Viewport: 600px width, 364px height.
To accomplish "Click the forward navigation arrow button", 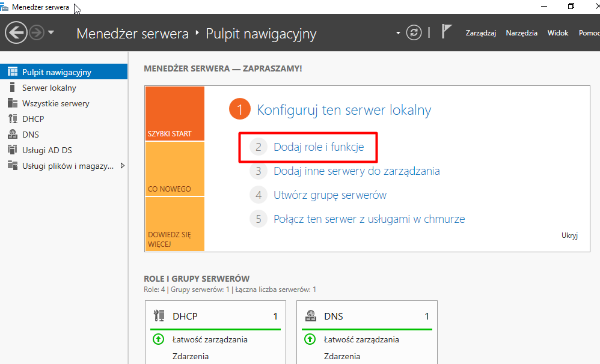I will click(37, 32).
